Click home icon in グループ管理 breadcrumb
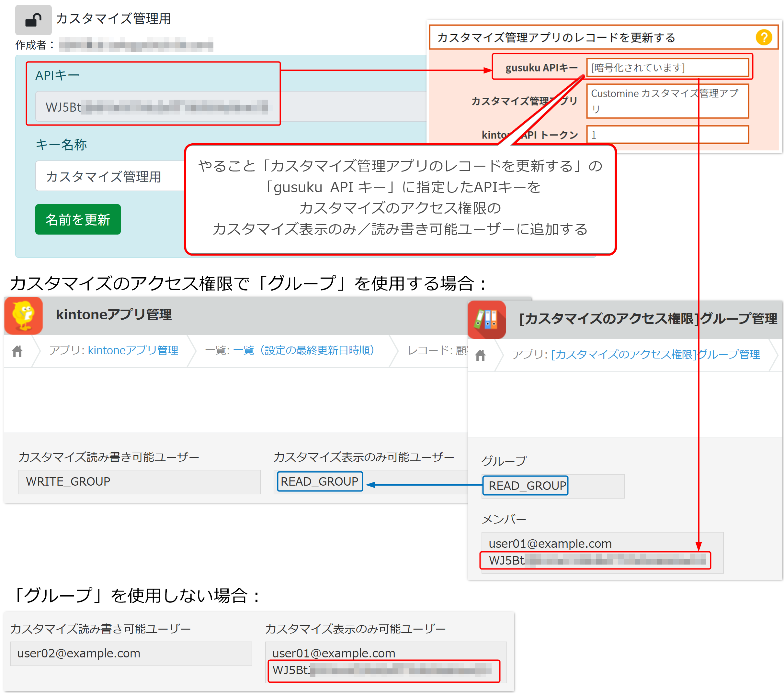Viewport: 784px width, 693px height. click(480, 355)
